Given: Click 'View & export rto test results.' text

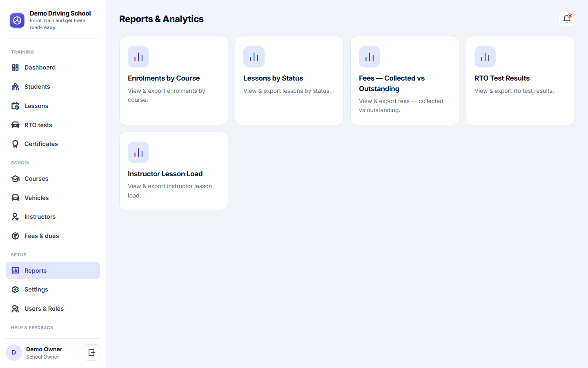Looking at the screenshot, I should (x=514, y=91).
